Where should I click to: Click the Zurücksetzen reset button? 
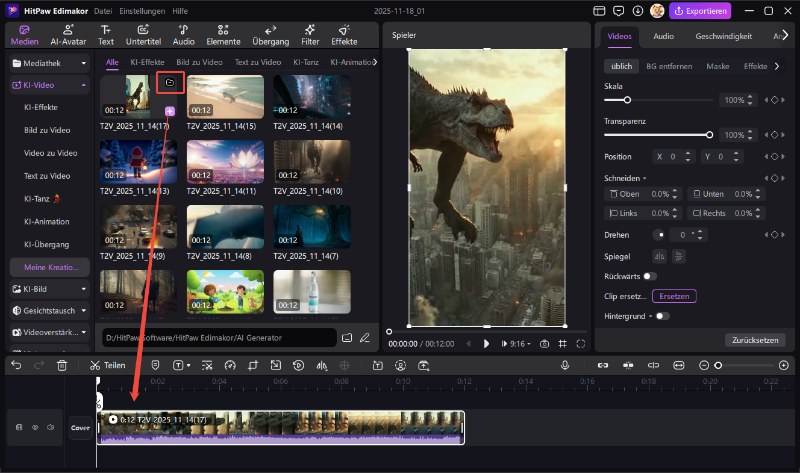point(755,340)
